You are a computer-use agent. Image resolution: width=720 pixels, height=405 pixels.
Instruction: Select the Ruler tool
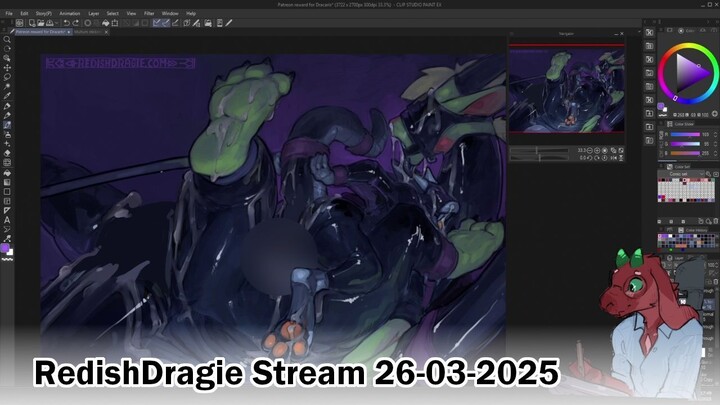click(x=7, y=210)
